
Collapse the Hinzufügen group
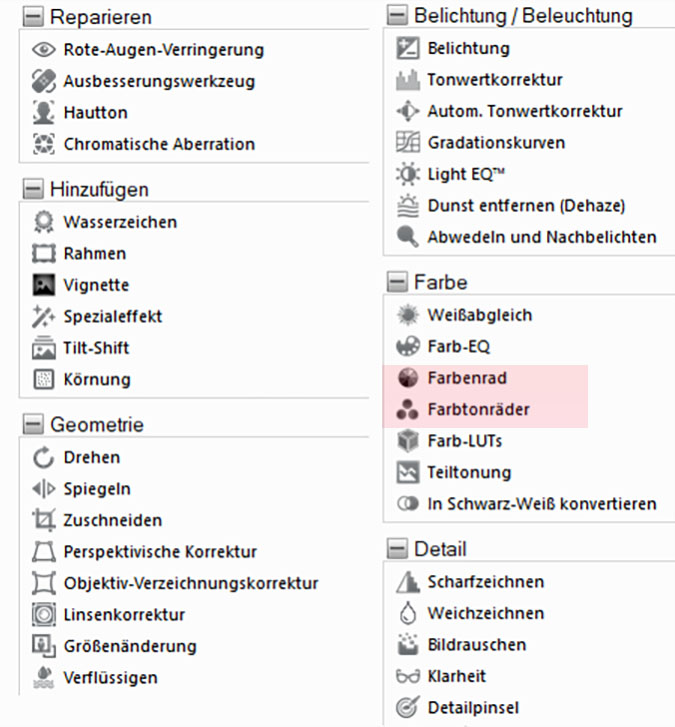click(x=33, y=190)
